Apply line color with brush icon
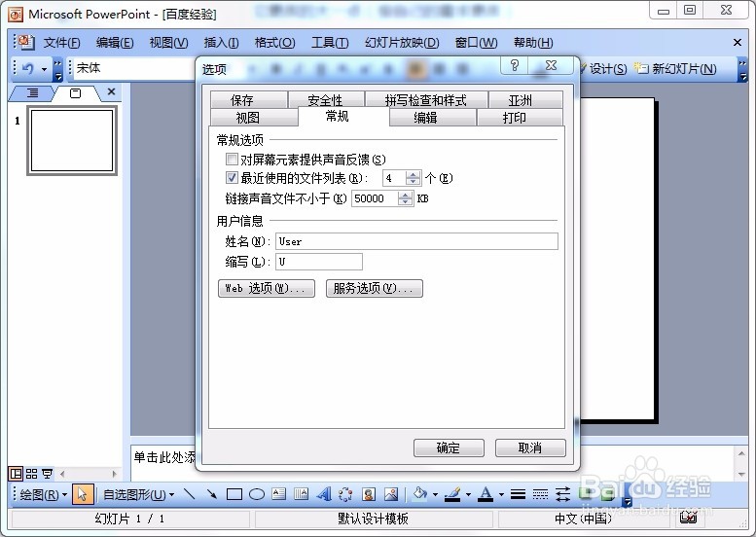Viewport: 756px width, 537px height. [x=452, y=494]
